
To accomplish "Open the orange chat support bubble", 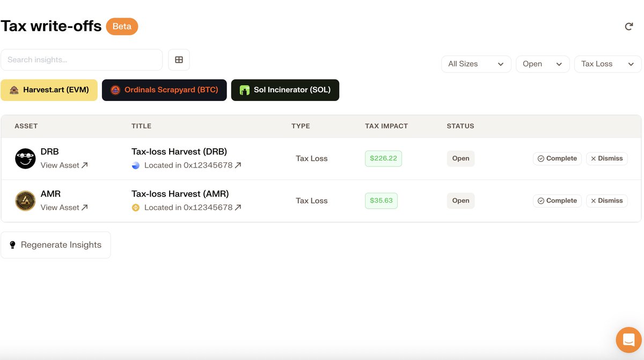I will [x=628, y=340].
